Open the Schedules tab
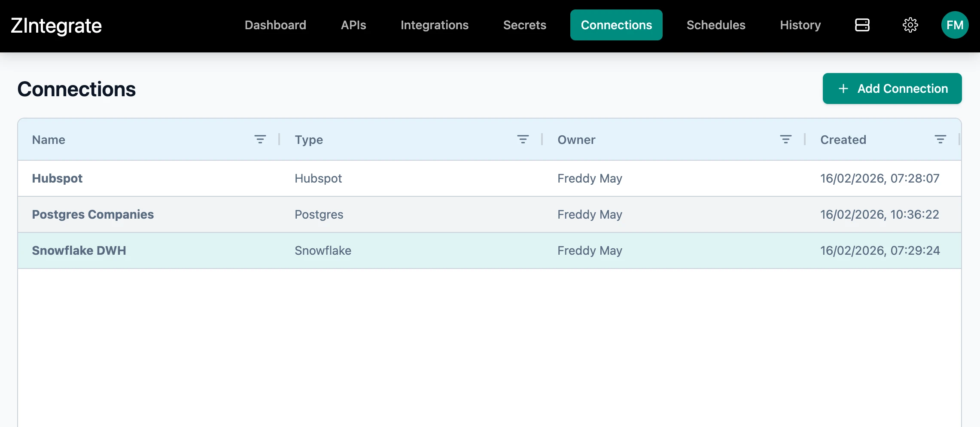Image resolution: width=980 pixels, height=427 pixels. click(716, 25)
